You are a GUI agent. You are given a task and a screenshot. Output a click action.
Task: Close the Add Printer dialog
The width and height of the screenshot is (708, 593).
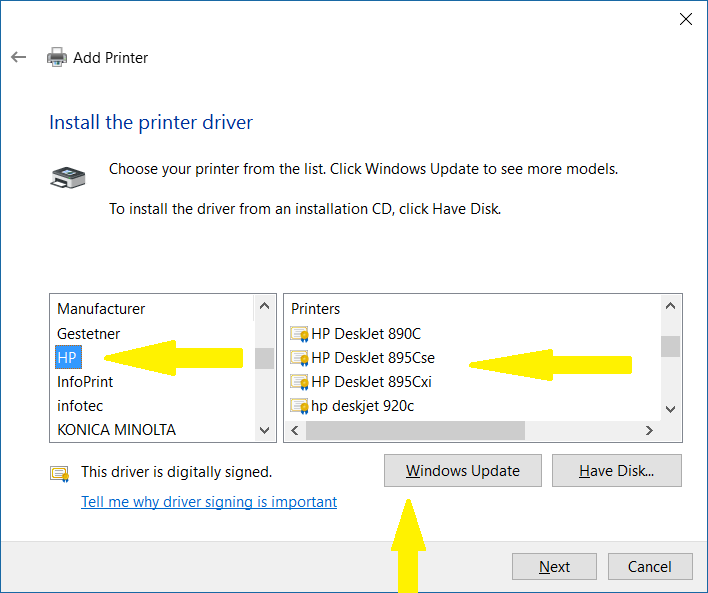(x=685, y=19)
